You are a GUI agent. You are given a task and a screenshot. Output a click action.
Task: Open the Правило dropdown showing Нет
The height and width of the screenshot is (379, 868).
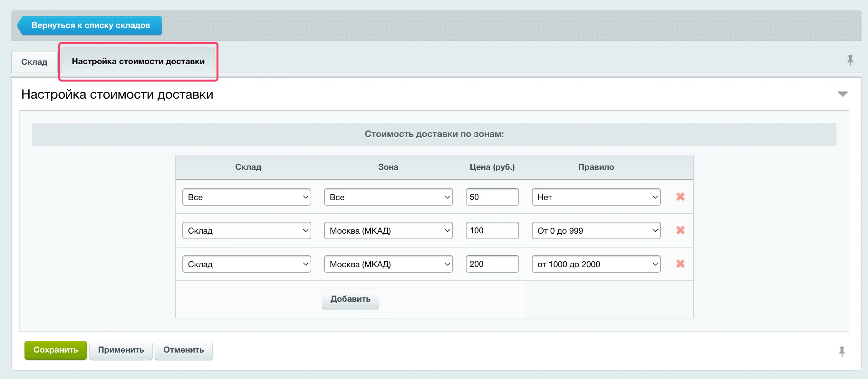point(596,197)
